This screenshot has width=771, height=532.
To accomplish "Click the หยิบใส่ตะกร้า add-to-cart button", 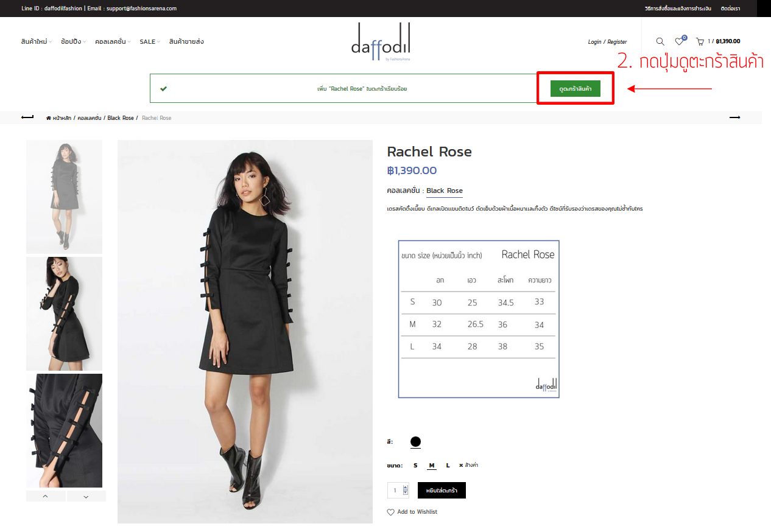I will tap(442, 490).
